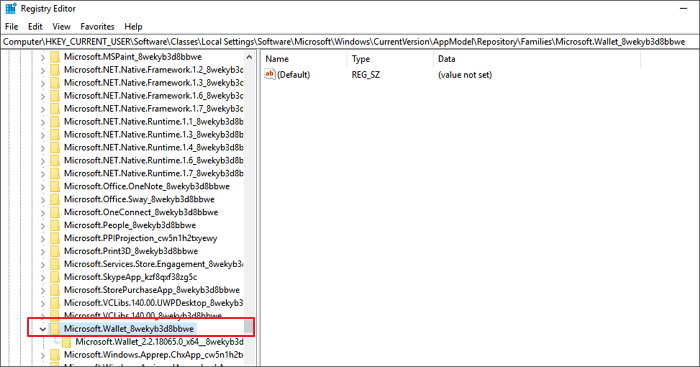Open the File menu
Screen dimensions: 700x367
click(12, 27)
